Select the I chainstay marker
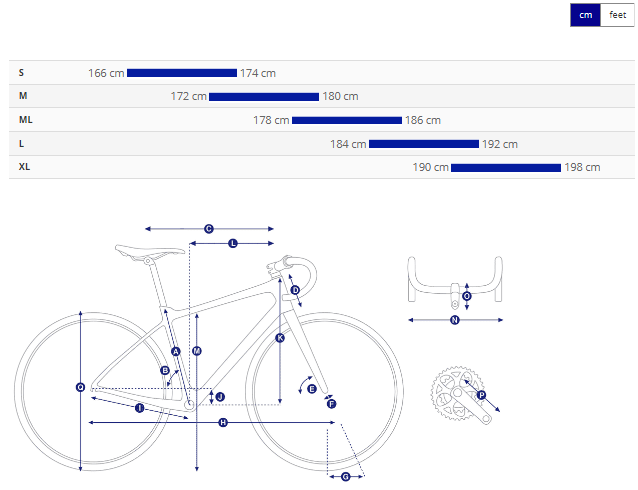Screen dimensions: 638x490 (x=139, y=408)
